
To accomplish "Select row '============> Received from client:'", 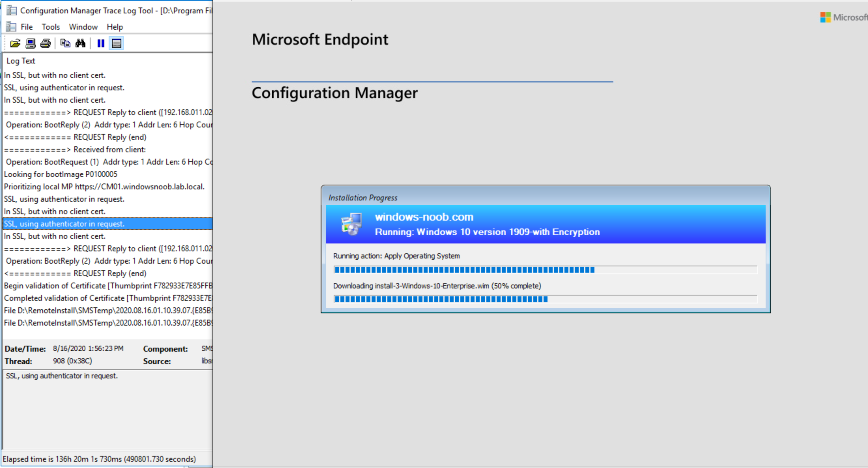I will pos(108,150).
